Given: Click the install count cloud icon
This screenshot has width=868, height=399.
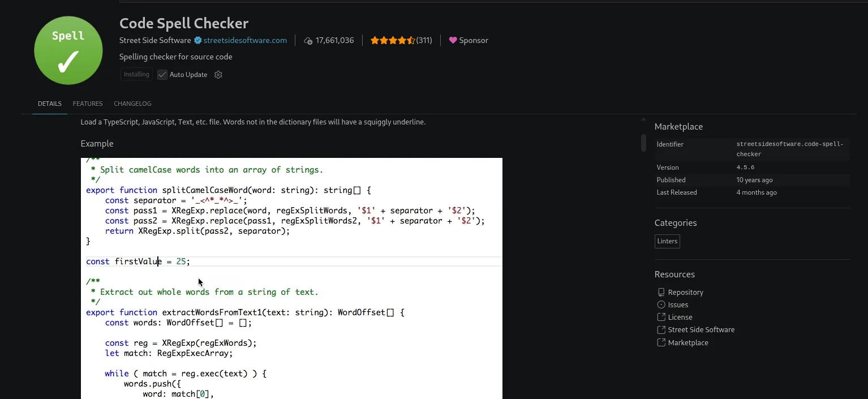Looking at the screenshot, I should tap(308, 41).
